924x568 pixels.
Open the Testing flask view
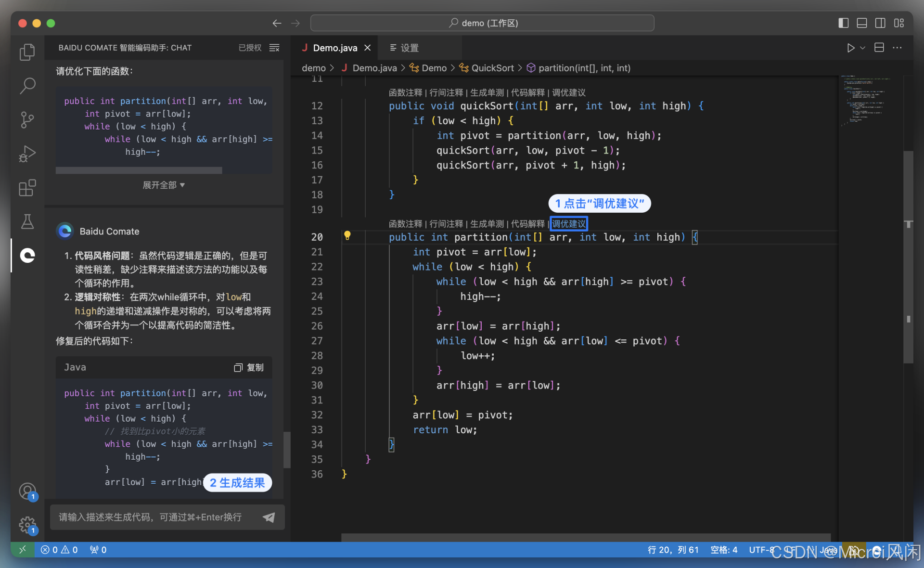pos(27,221)
